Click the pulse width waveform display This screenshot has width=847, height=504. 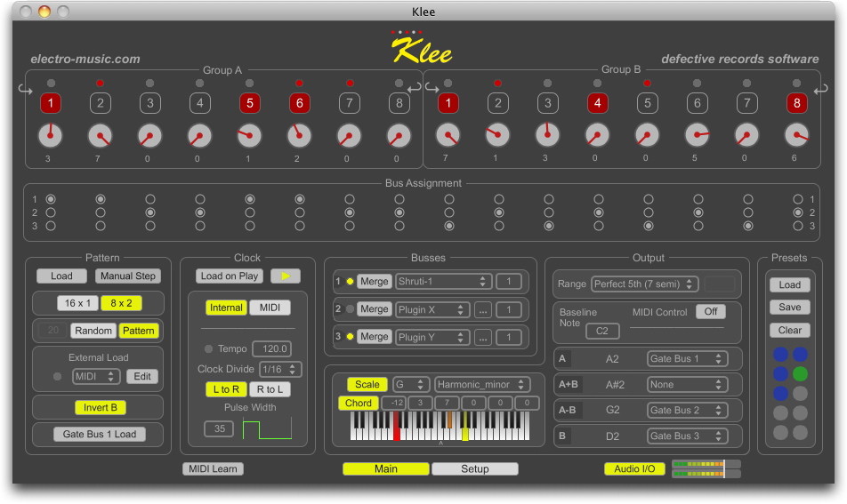(x=268, y=428)
